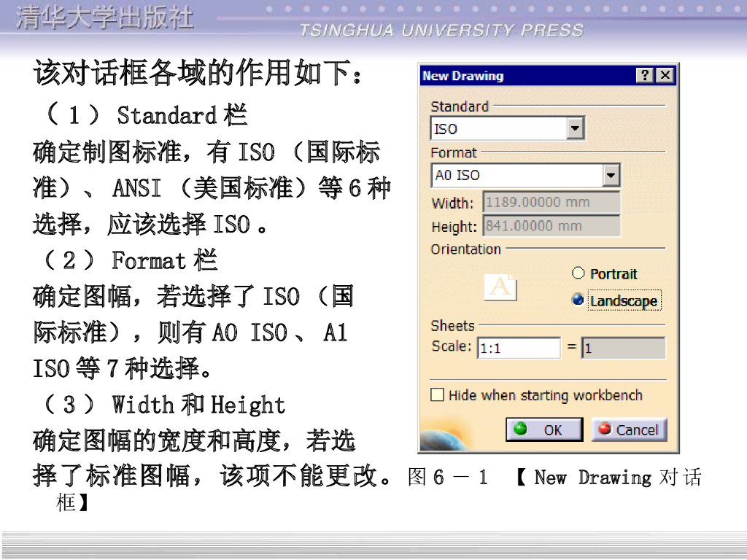Viewport: 747px width, 560px height.
Task: Select the Landscape orientation radio button
Action: click(578, 300)
